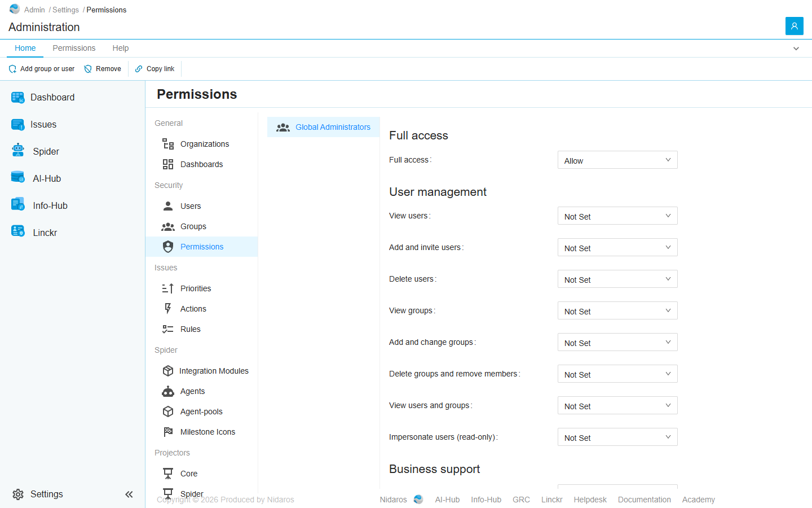This screenshot has height=508, width=812.
Task: Click the Milestone Icons flag icon
Action: click(168, 432)
